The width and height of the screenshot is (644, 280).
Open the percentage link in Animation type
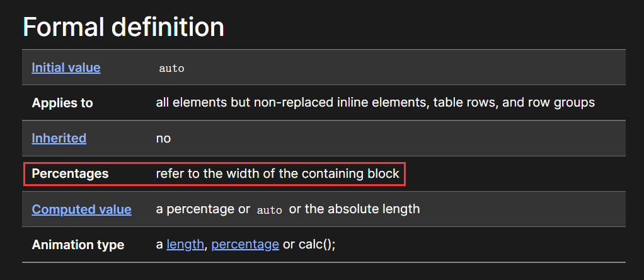point(245,245)
